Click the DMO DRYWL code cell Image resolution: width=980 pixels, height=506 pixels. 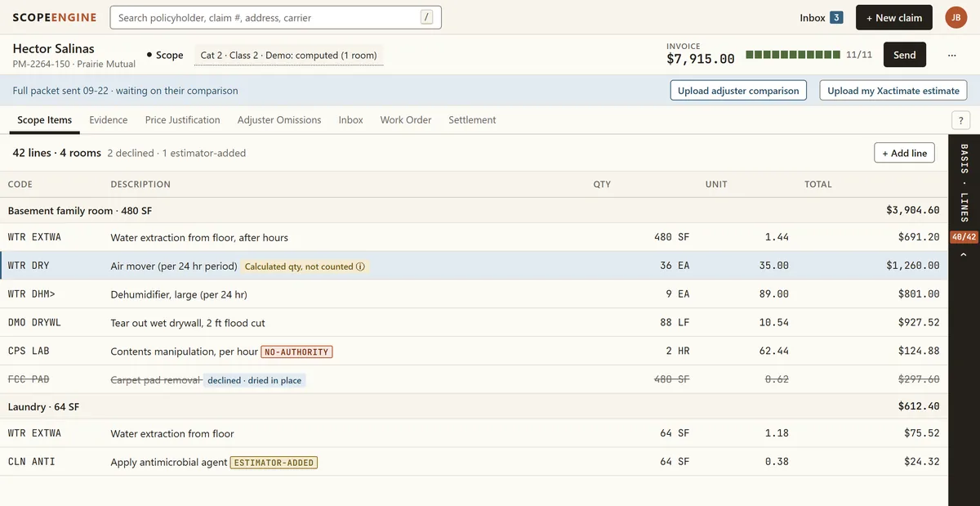pyautogui.click(x=34, y=323)
